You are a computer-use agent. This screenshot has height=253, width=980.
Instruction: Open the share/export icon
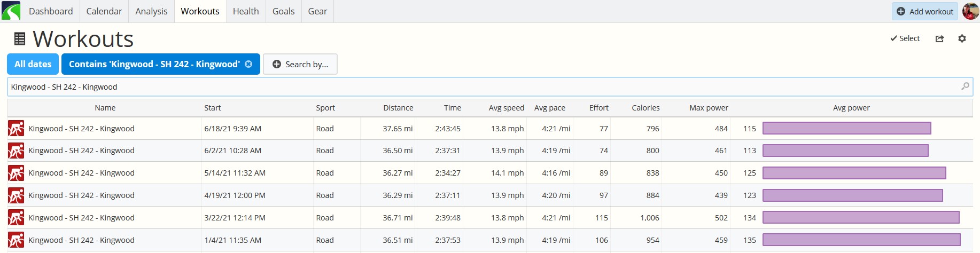click(939, 38)
